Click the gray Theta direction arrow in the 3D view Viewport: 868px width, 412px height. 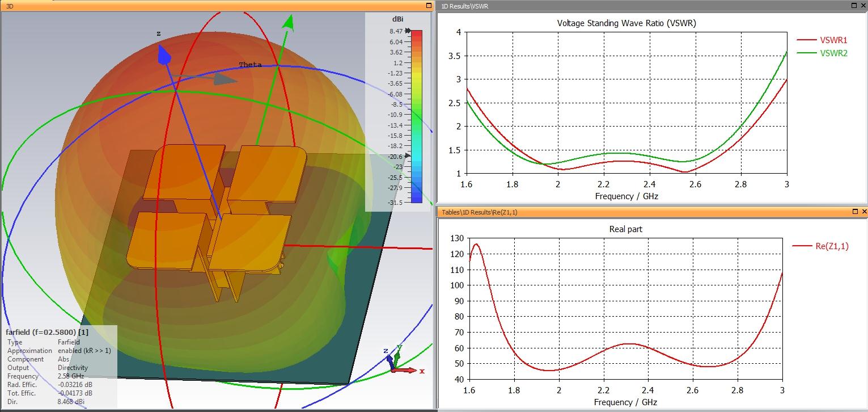(224, 79)
